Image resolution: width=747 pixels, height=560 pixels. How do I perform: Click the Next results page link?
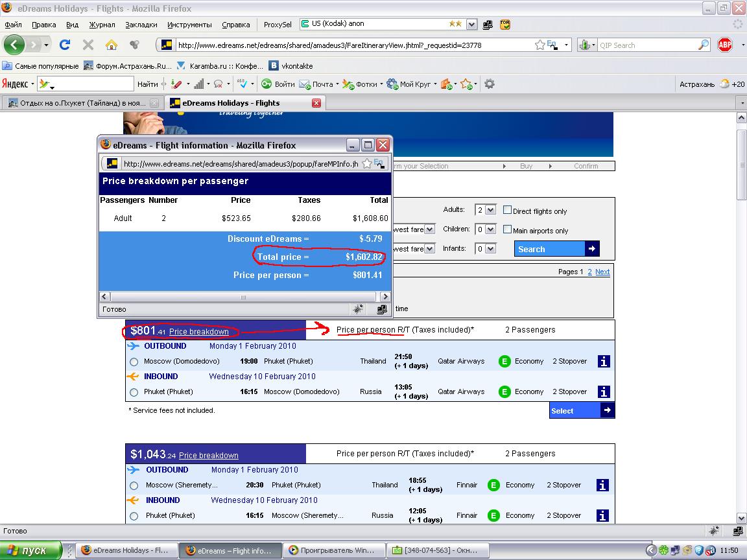pos(602,272)
